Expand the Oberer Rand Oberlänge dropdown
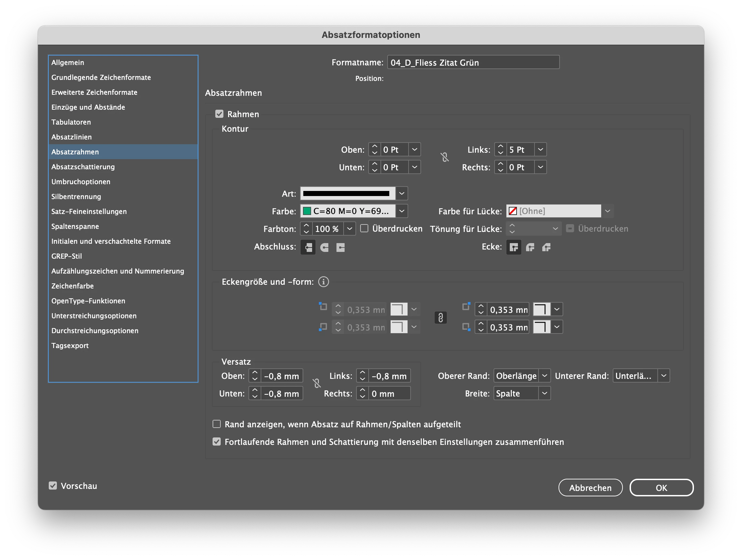Screen dimensions: 742x560 point(544,376)
